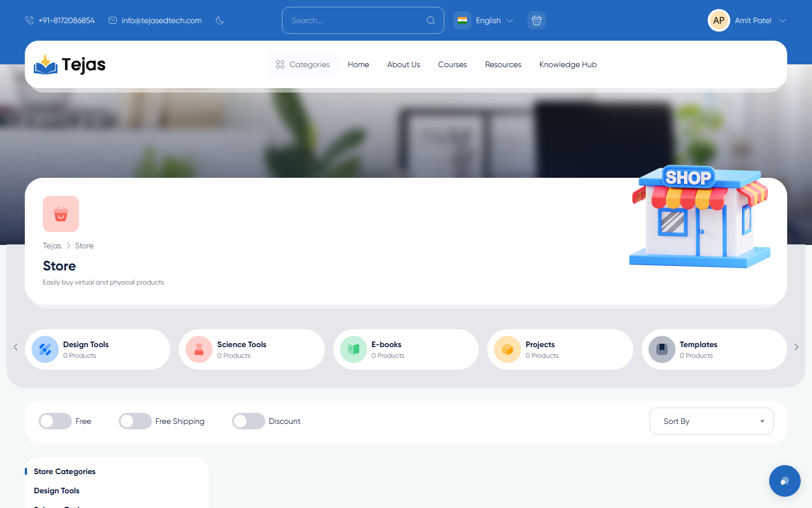This screenshot has height=508, width=812.
Task: Click the Templates bookmark icon
Action: click(x=662, y=349)
